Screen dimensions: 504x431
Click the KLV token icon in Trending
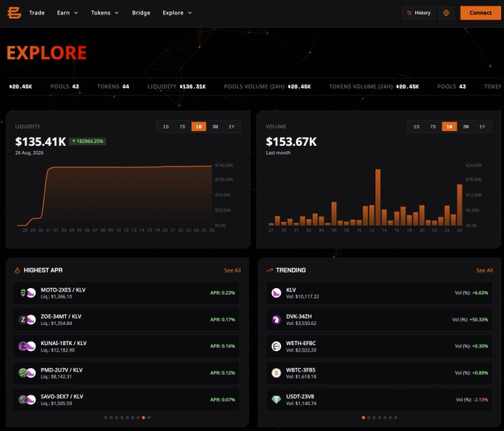click(x=276, y=293)
